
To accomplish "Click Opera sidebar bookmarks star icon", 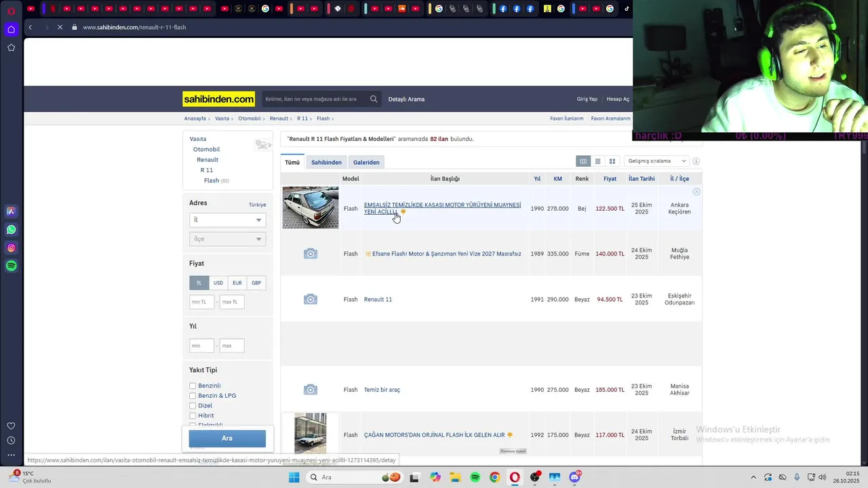I will (11, 47).
